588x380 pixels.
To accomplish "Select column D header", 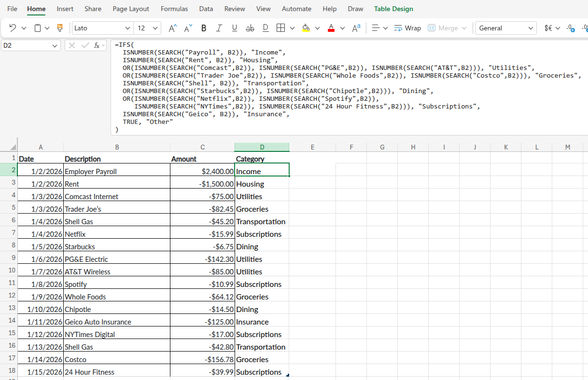I will click(x=262, y=147).
